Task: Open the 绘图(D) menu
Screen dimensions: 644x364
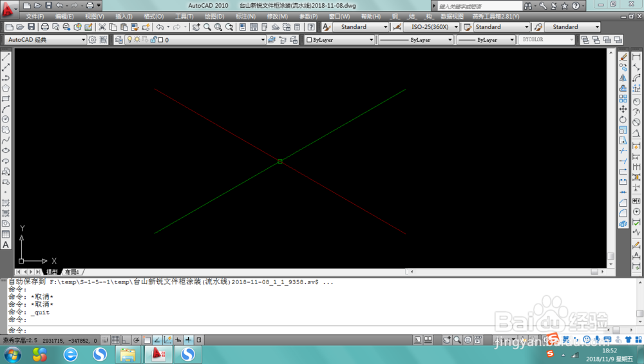Action: pyautogui.click(x=214, y=17)
